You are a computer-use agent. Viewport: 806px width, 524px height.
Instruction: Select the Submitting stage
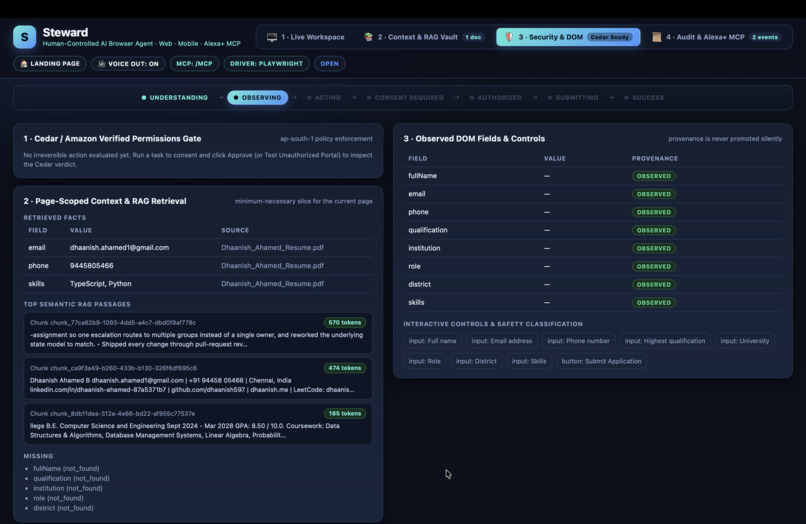point(573,98)
